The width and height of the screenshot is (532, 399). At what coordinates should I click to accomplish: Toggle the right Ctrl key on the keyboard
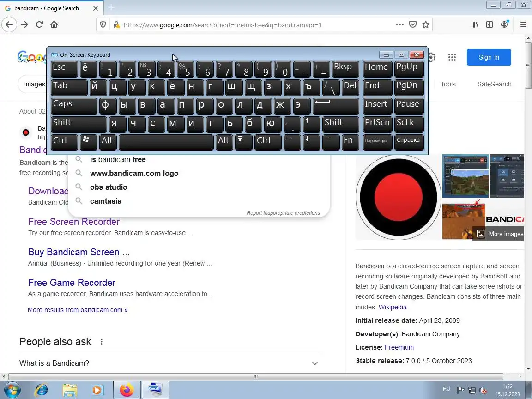click(x=268, y=141)
